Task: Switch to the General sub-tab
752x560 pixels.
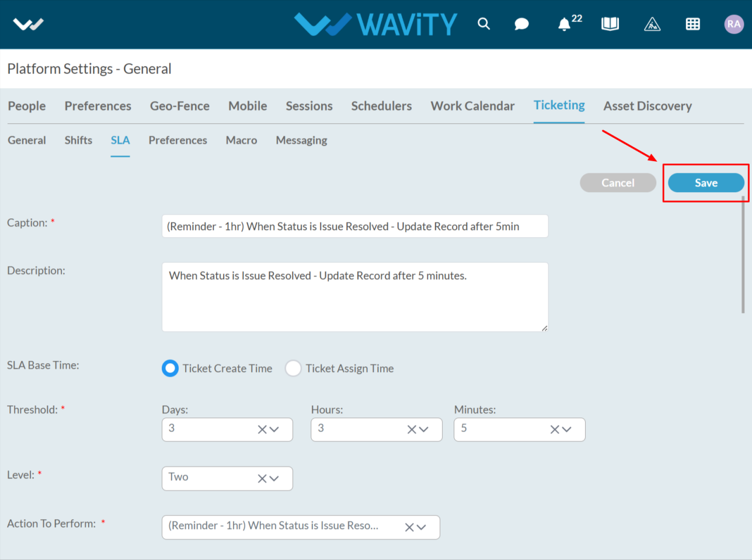Action: tap(27, 140)
